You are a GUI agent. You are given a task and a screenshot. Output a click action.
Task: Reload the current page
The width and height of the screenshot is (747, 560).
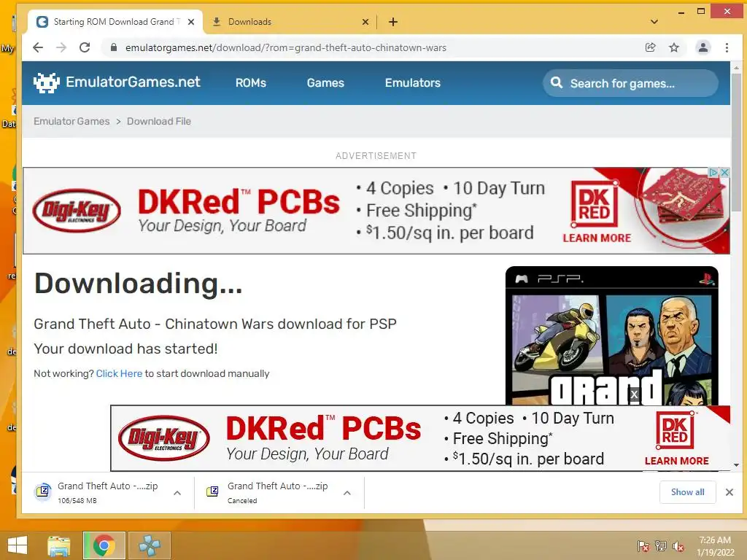click(x=85, y=47)
